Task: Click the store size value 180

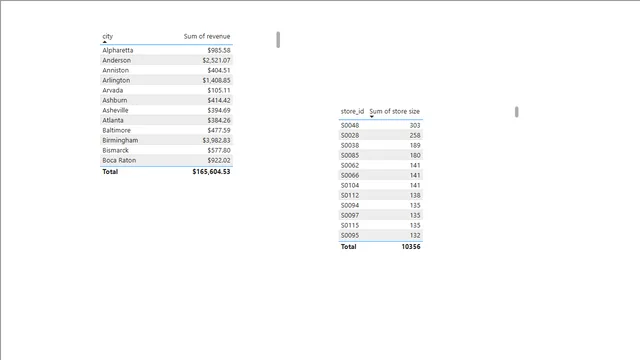Action: tap(415, 156)
